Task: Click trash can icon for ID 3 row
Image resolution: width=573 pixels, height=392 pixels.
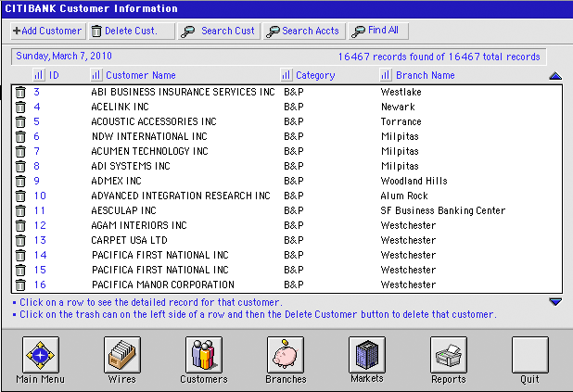Action: tap(20, 92)
